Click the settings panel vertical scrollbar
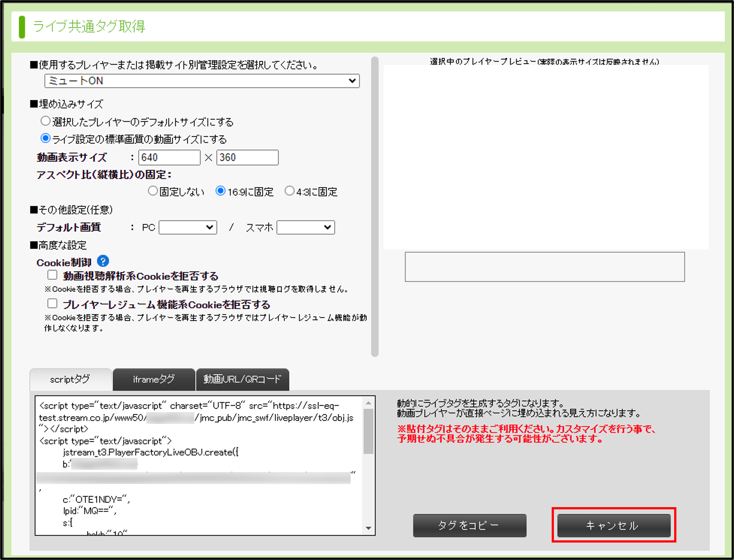 375,207
